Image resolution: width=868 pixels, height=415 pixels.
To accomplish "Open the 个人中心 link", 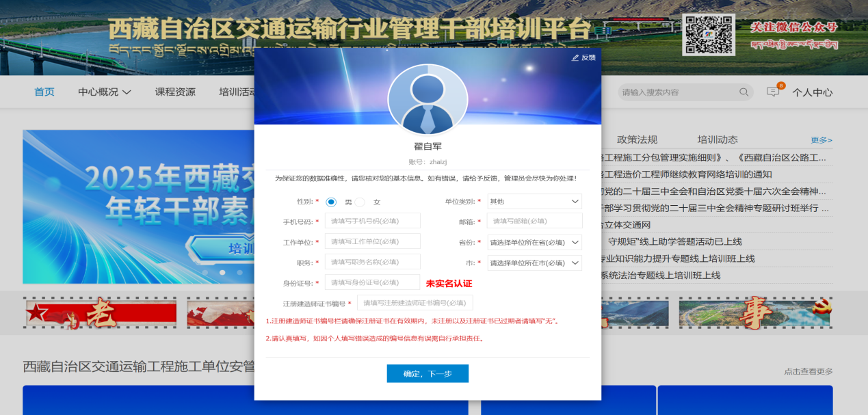I will point(812,92).
